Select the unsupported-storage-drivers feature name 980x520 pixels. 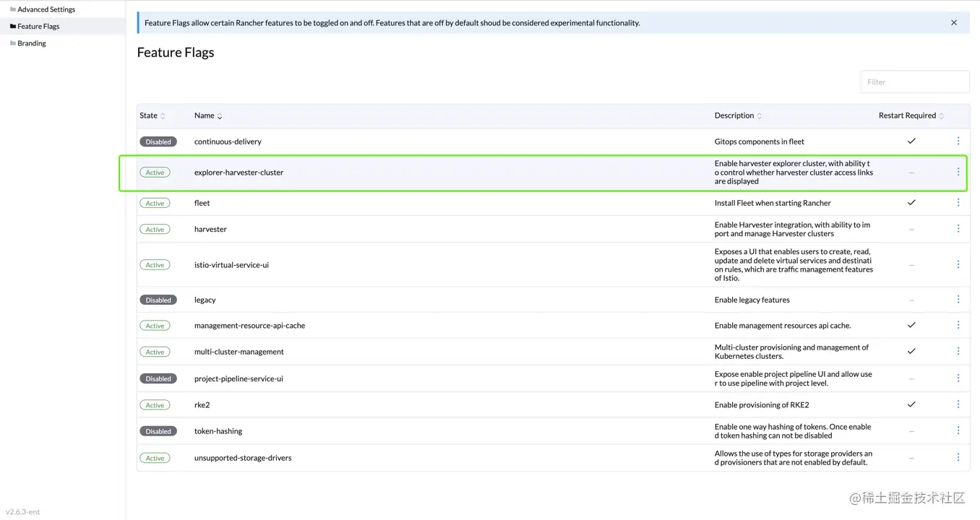(x=243, y=458)
